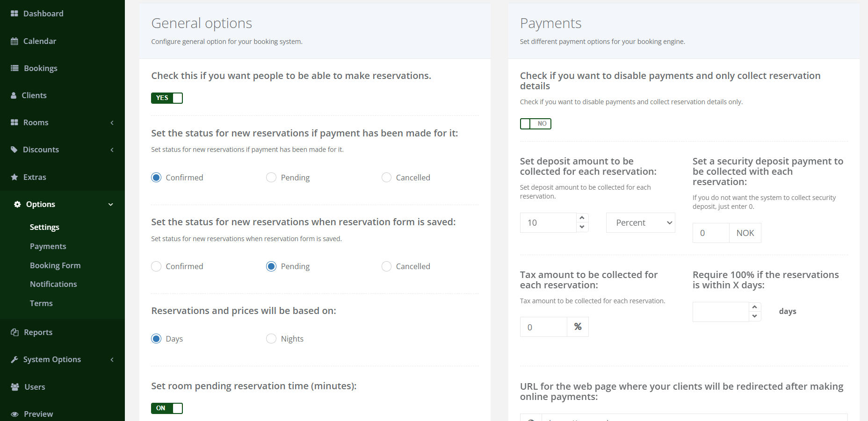Open the Percent deposit type dropdown
The width and height of the screenshot is (868, 421).
[640, 223]
